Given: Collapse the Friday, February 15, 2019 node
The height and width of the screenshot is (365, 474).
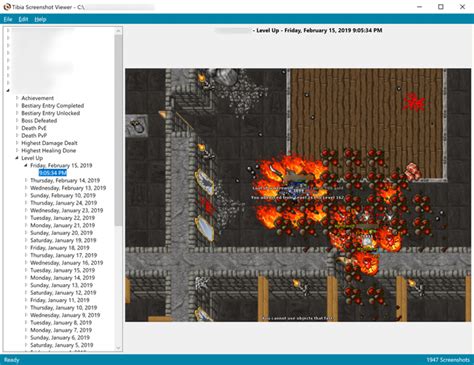Looking at the screenshot, I should click(x=26, y=165).
